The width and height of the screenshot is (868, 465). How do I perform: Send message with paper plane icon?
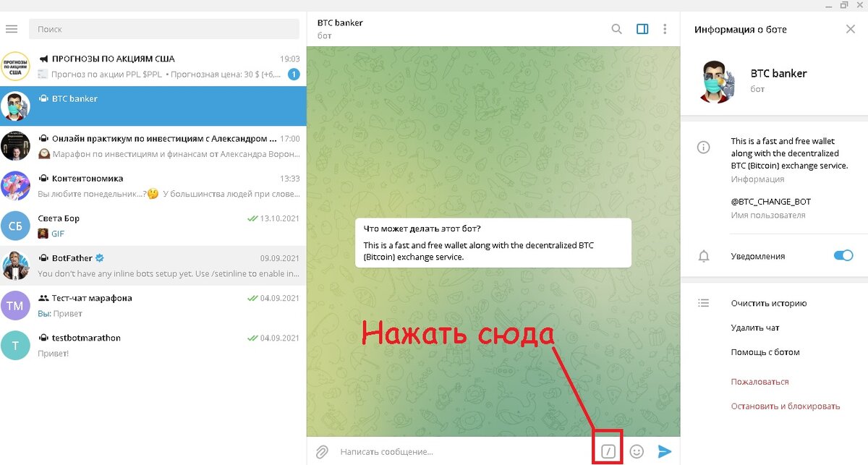pyautogui.click(x=664, y=451)
